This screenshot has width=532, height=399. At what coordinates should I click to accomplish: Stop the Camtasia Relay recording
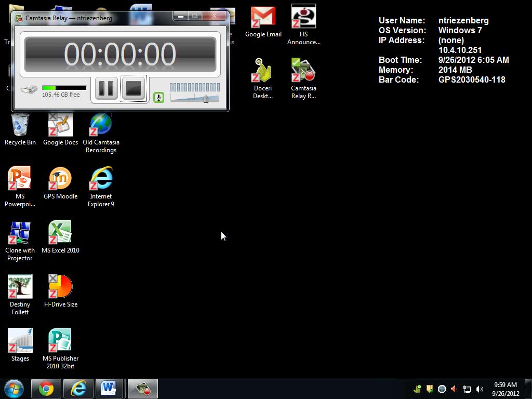(x=134, y=88)
